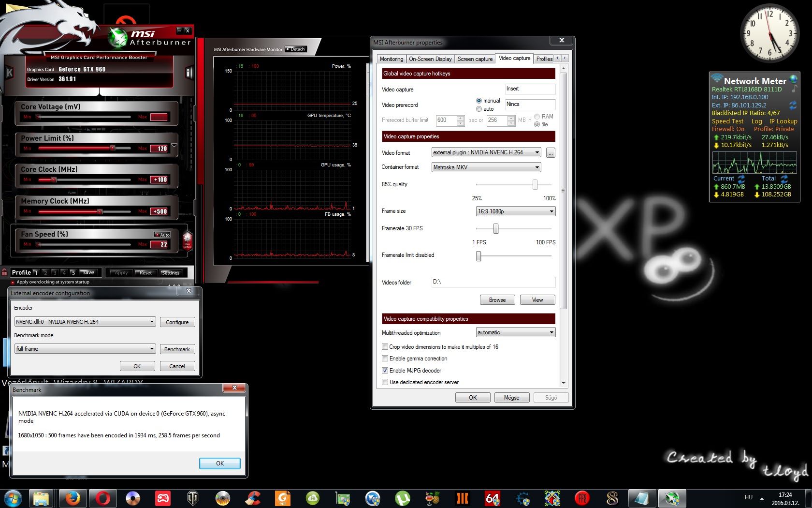Enable Crop video dimensions to multiples of 16
The height and width of the screenshot is (508, 812).
tap(385, 347)
